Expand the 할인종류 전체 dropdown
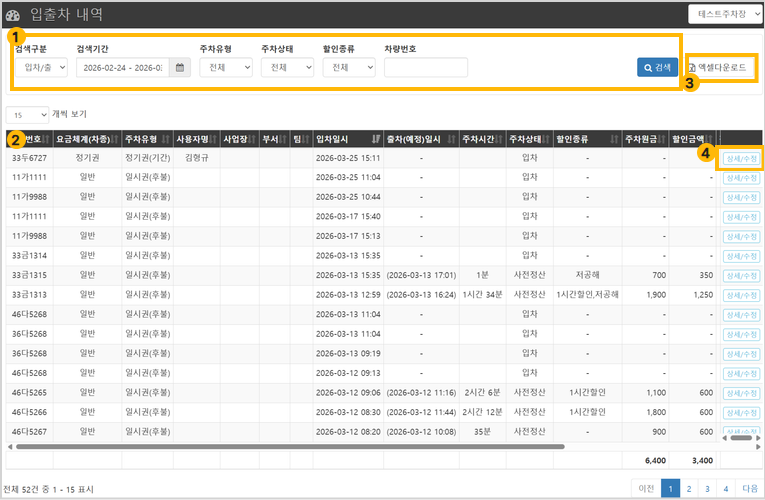 pos(349,67)
